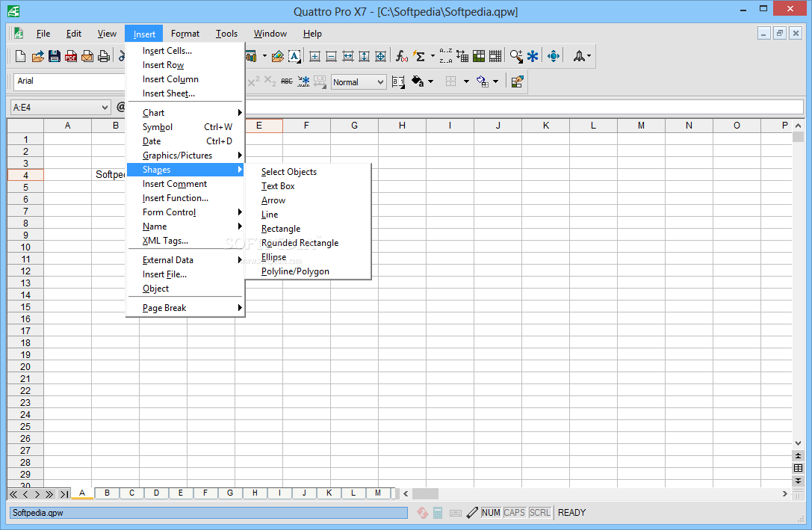Image resolution: width=812 pixels, height=530 pixels.
Task: Click the Delete cells minus toolbar icon
Action: pyautogui.click(x=331, y=57)
